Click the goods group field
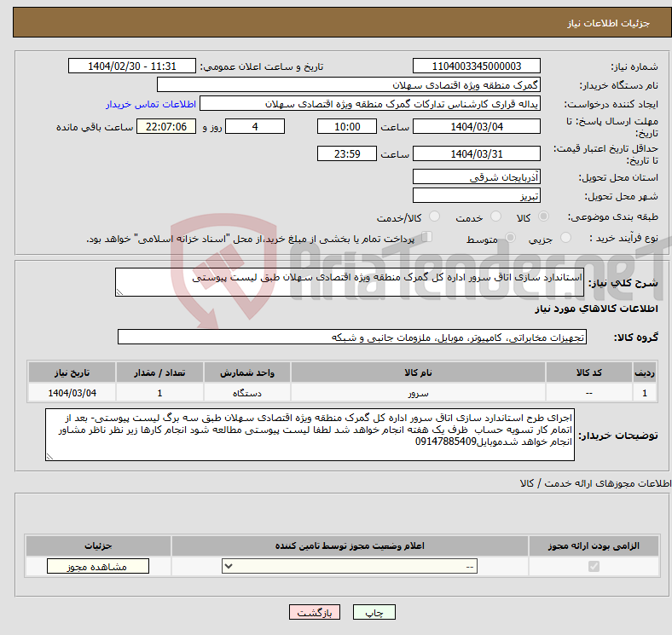672x635 pixels. tap(352, 338)
